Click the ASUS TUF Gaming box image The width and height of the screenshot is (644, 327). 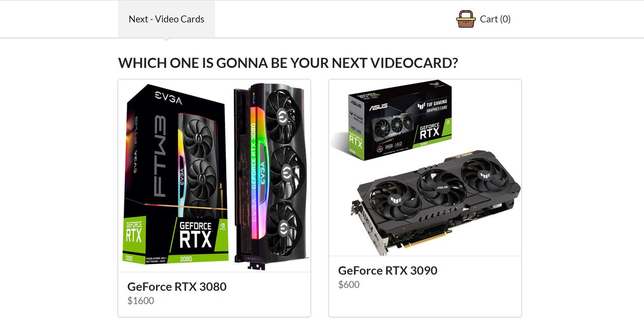[399, 120]
